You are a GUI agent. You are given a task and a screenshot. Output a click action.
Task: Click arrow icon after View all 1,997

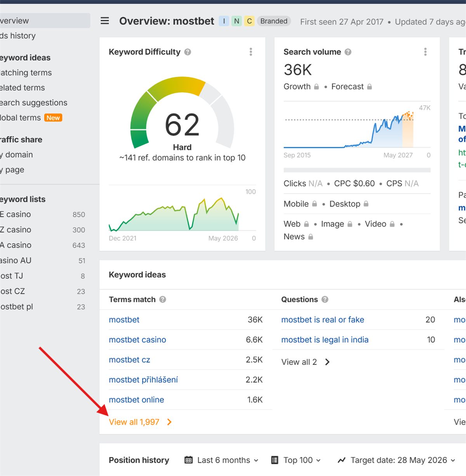click(169, 422)
